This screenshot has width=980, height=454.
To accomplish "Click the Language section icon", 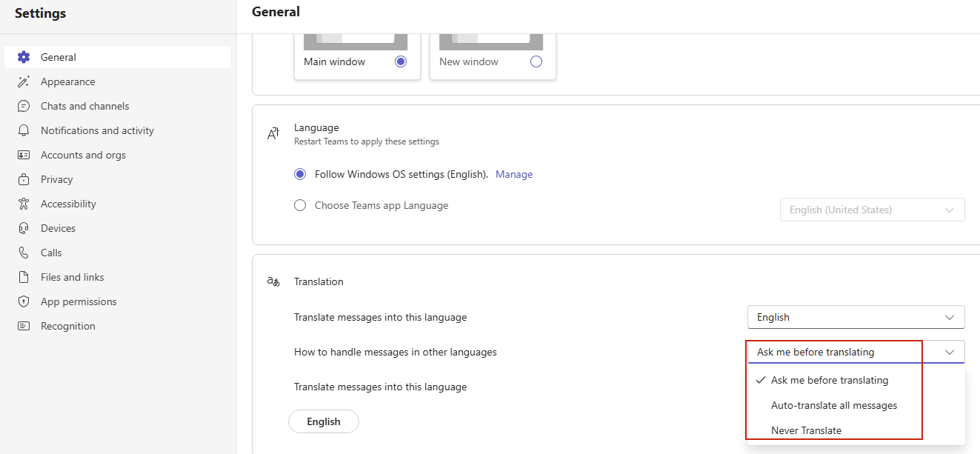I will (x=273, y=133).
